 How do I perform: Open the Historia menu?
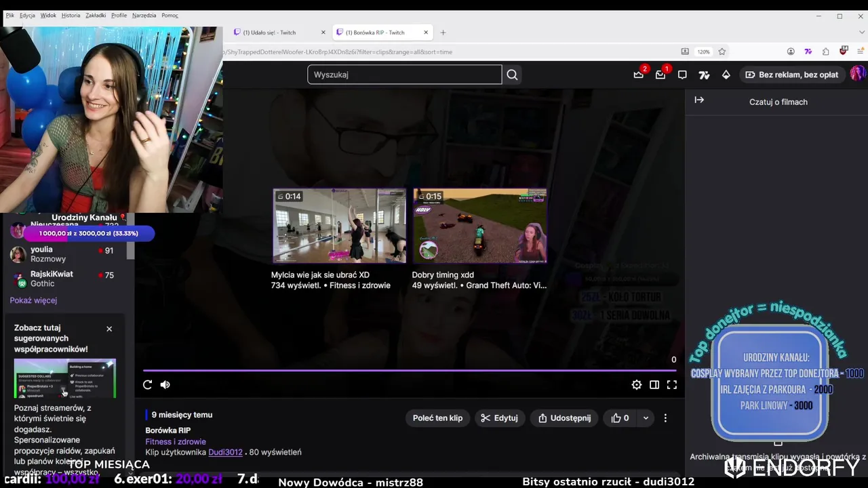pos(71,15)
